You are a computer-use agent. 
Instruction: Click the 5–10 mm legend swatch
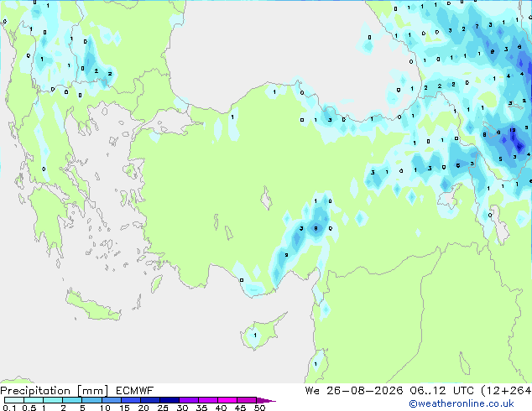pos(92,400)
